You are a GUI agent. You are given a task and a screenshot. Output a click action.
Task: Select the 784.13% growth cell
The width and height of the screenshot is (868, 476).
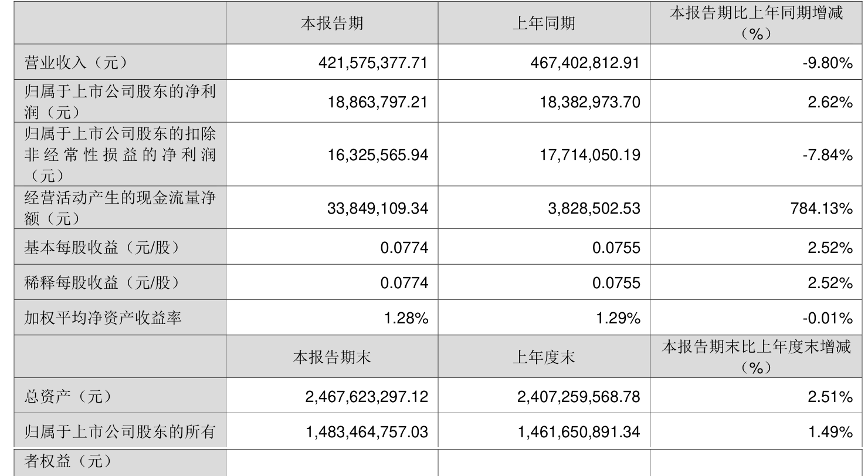tap(825, 208)
